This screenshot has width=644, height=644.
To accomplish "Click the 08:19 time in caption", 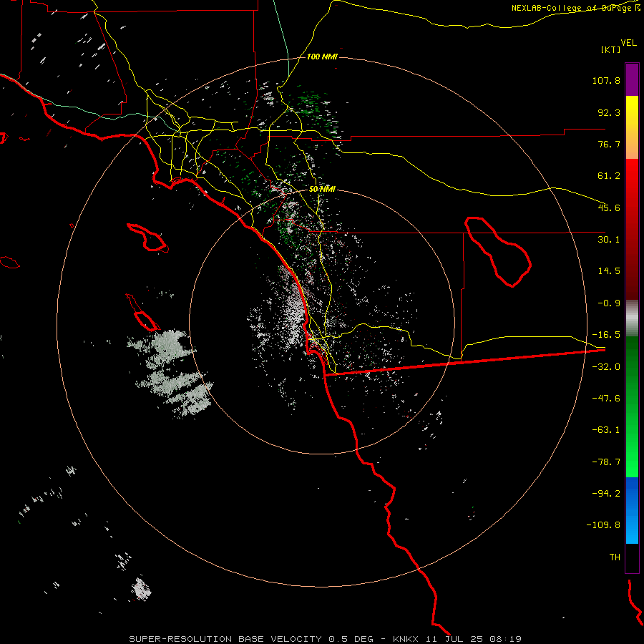I will click(506, 639).
